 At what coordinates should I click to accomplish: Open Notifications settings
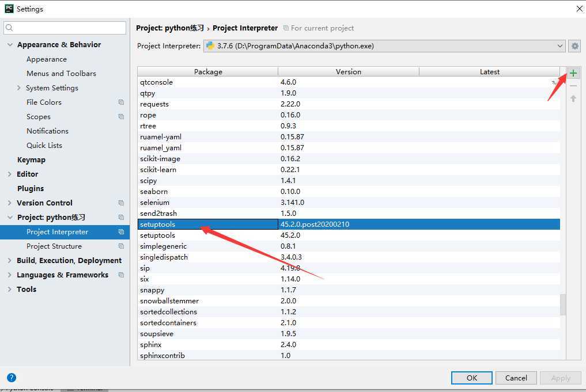click(47, 131)
